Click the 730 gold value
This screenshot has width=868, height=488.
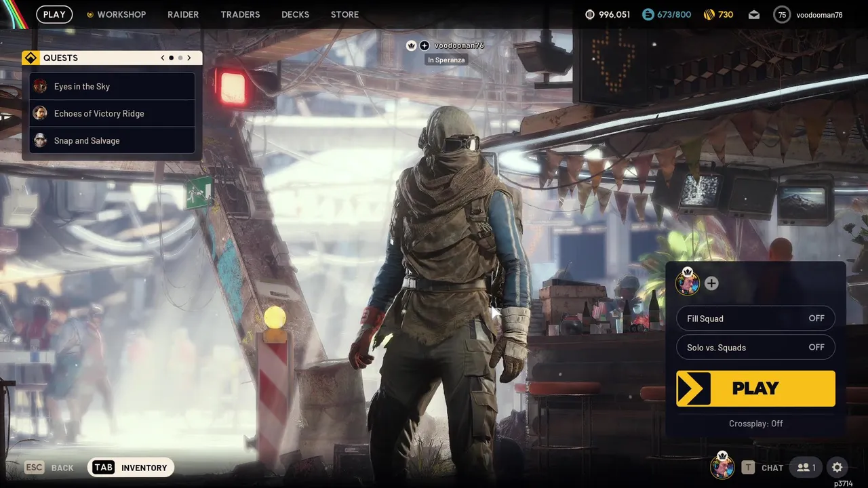[726, 14]
